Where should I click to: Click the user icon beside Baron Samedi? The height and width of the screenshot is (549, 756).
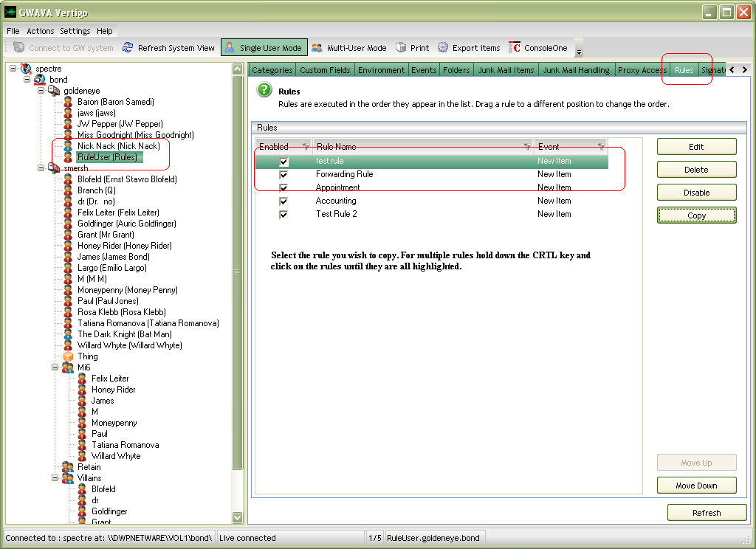click(68, 102)
